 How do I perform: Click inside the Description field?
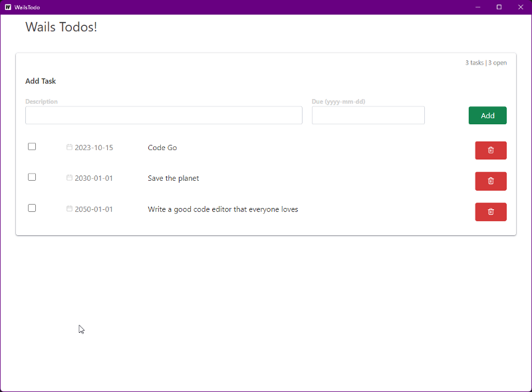(164, 115)
